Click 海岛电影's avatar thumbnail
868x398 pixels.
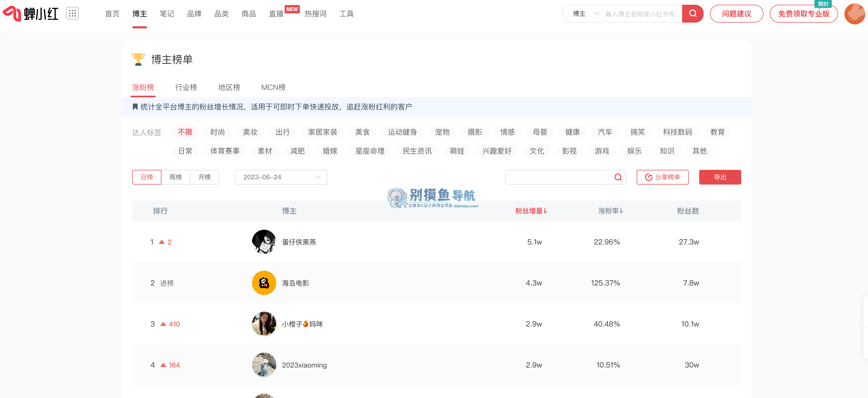264,283
